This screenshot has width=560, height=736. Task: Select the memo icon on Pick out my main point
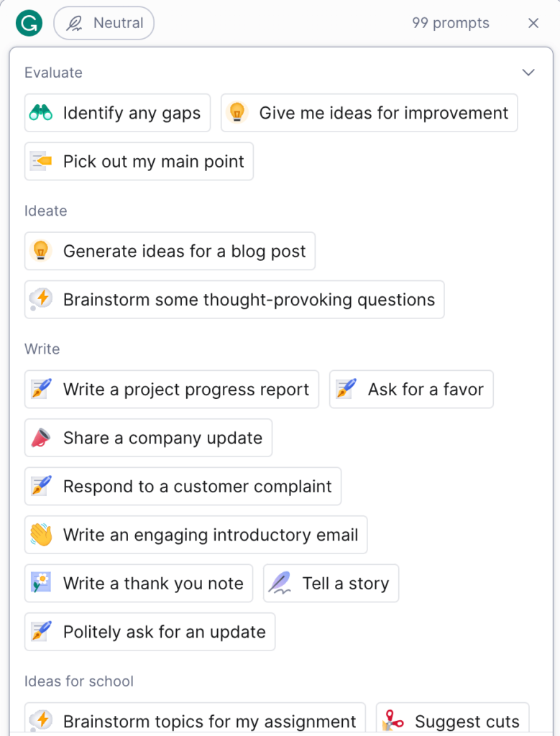42,161
